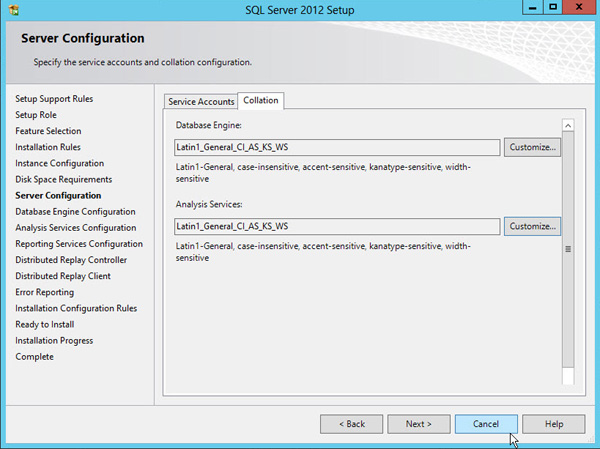The width and height of the screenshot is (600, 449).
Task: Switch to the Service Accounts tab
Action: tap(201, 101)
